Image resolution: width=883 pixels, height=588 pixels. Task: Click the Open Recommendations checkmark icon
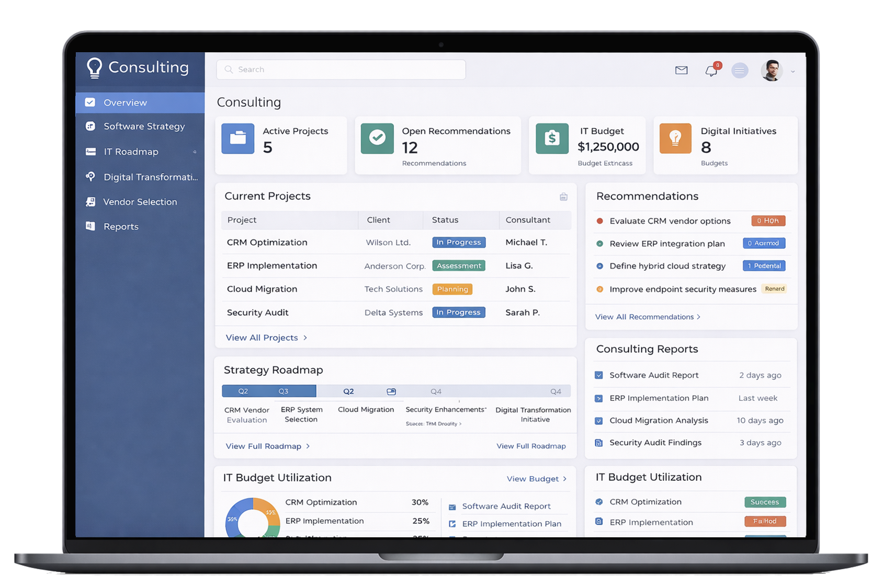(377, 139)
